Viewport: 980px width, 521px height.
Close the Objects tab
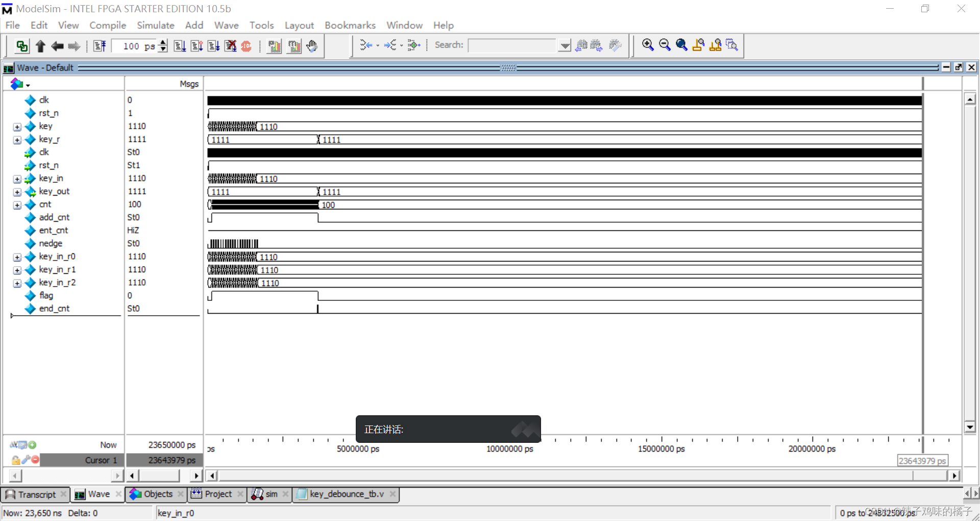click(181, 494)
